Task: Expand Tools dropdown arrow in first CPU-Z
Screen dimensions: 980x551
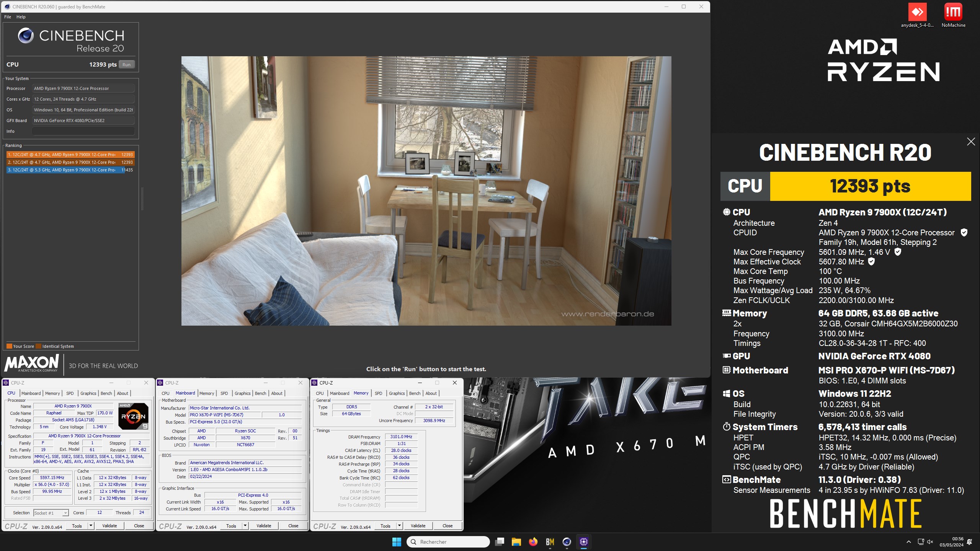Action: (91, 526)
